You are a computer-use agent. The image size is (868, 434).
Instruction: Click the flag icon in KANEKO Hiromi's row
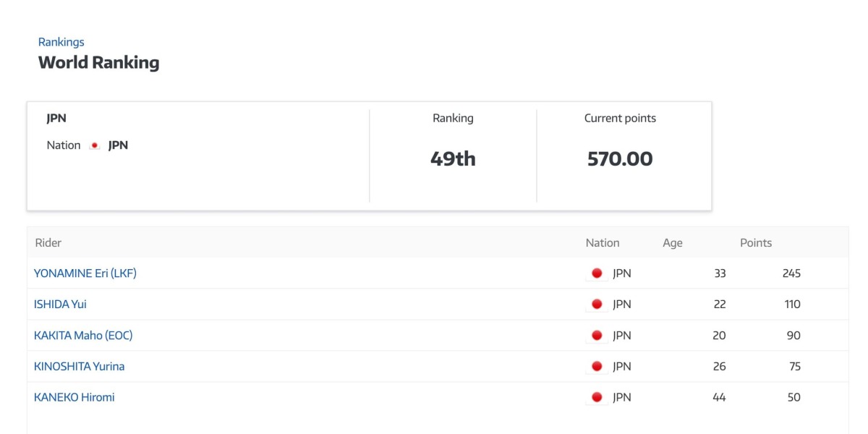[597, 397]
